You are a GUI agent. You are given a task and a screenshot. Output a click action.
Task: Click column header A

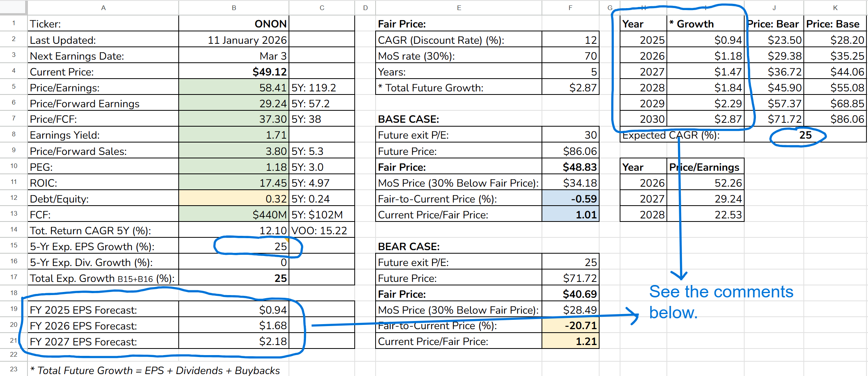(103, 8)
